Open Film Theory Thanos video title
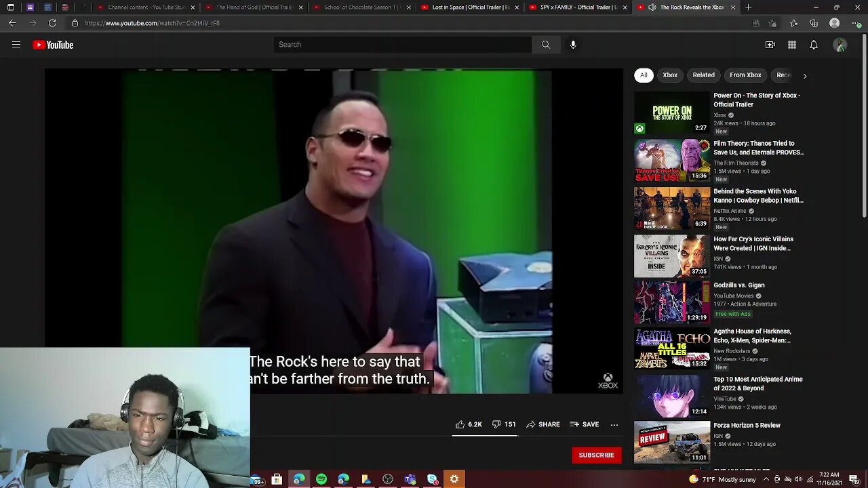 tap(759, 148)
